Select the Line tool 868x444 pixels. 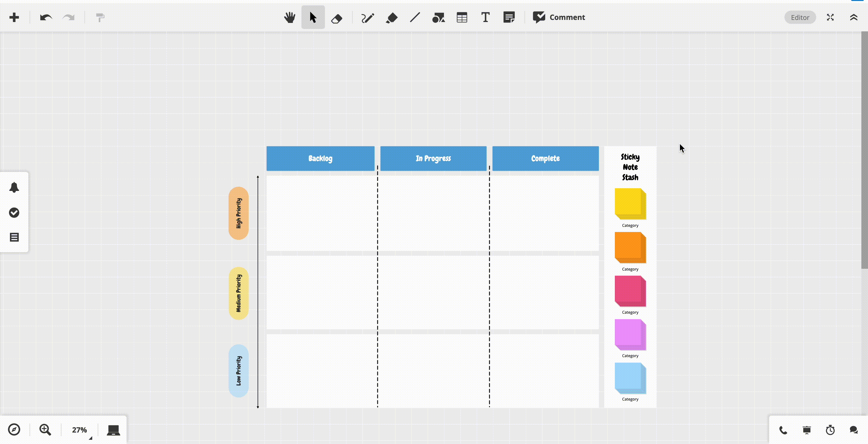pos(415,17)
